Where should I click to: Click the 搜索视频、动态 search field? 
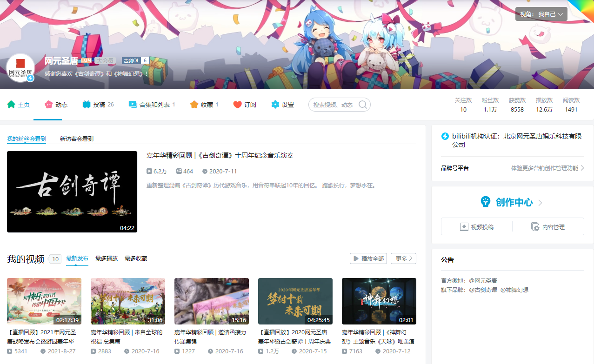(333, 105)
